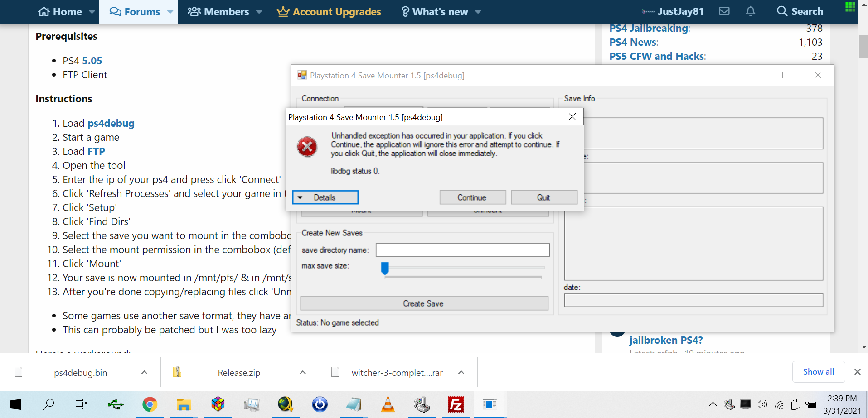Open the blue power button app in the taskbar

[x=320, y=404]
